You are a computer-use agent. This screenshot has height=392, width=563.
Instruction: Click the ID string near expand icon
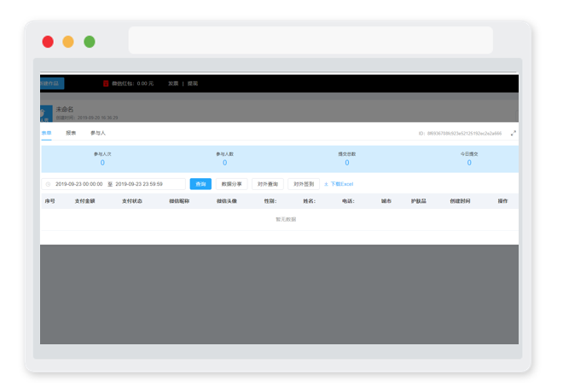(x=460, y=134)
